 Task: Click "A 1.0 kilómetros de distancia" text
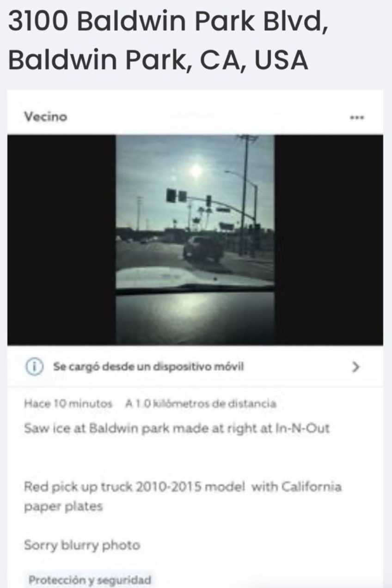(201, 404)
